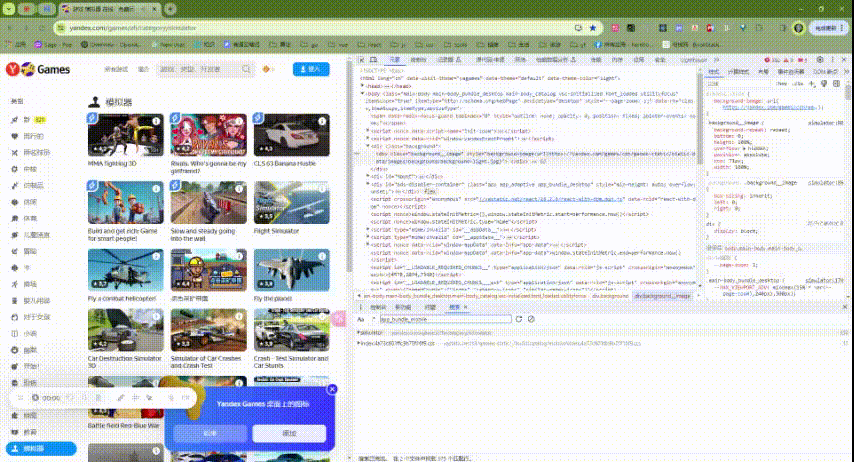Clear the DevTools search results
The width and height of the screenshot is (854, 462).
[x=531, y=319]
